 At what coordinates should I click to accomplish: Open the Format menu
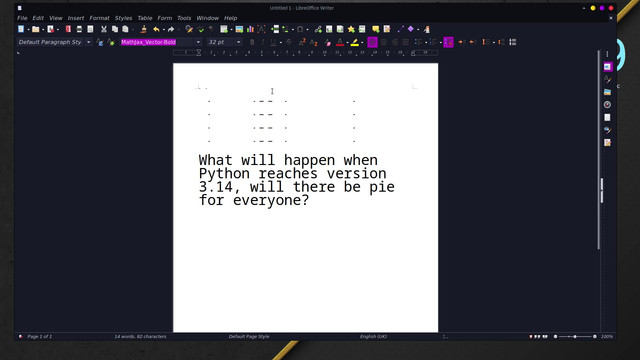tap(99, 18)
